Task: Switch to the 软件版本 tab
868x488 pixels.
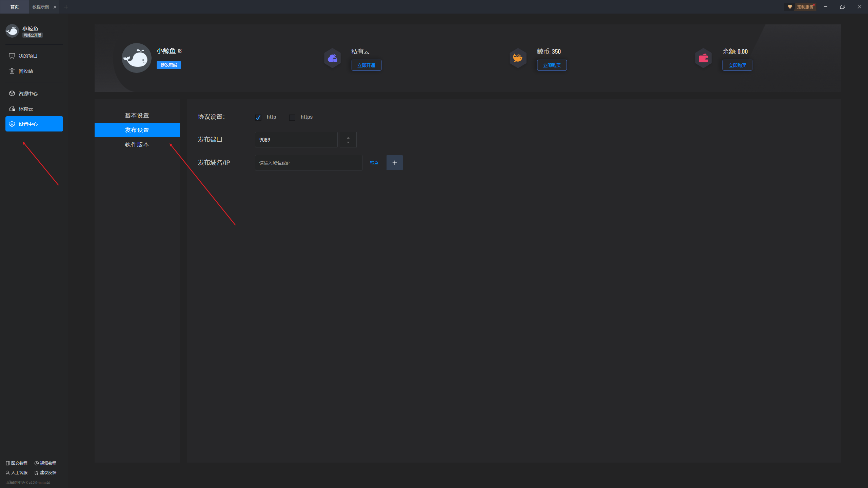Action: coord(137,144)
